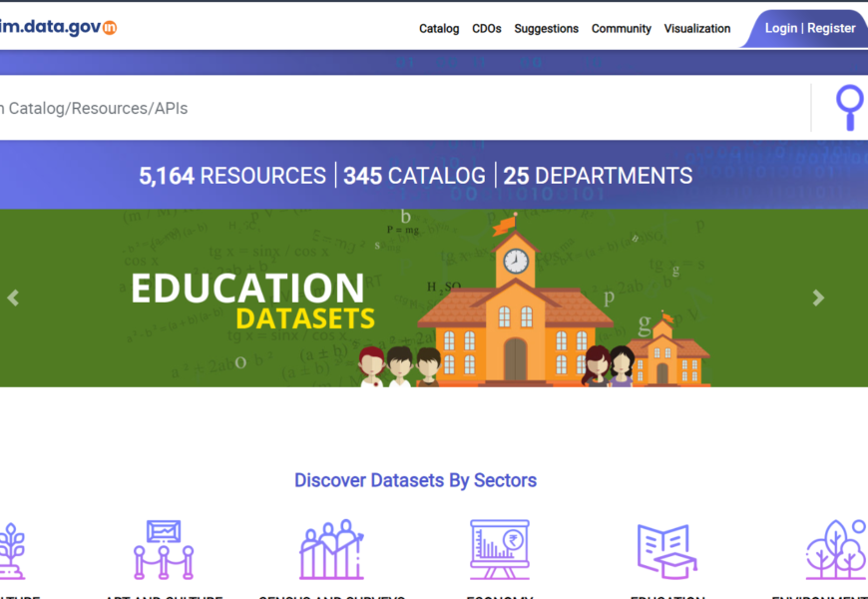The image size is (868, 599).
Task: Select the Economy sector chart icon
Action: point(499,549)
